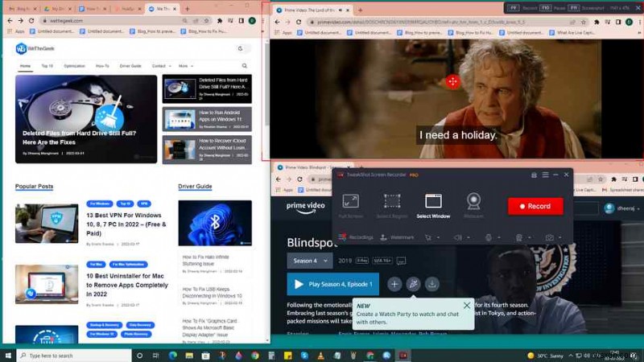Reload the Lord of the Rings Prime Video page
Screen dimensions: 644x362
tap(299, 22)
